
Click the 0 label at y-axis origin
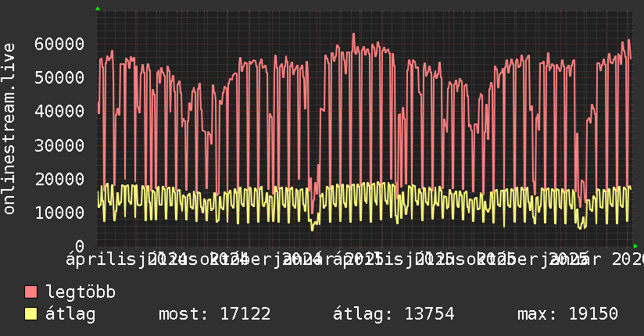(x=80, y=246)
